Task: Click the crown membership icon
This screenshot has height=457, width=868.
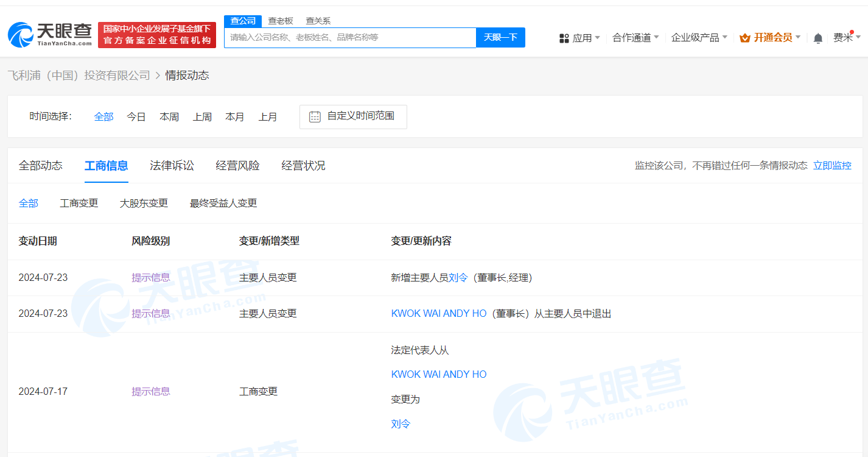Action: click(x=745, y=38)
